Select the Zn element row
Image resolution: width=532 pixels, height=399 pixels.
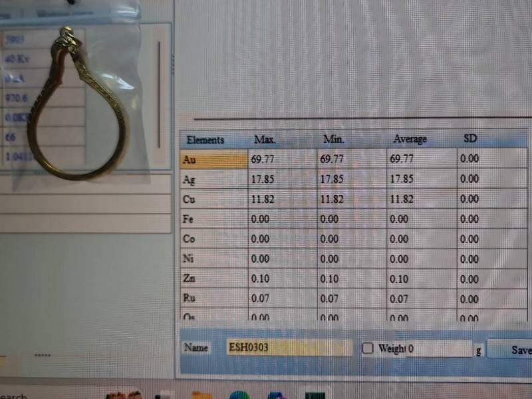[x=213, y=279]
